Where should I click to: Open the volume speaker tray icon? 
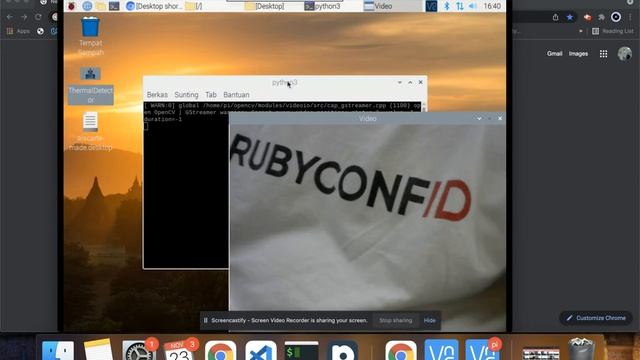point(473,6)
